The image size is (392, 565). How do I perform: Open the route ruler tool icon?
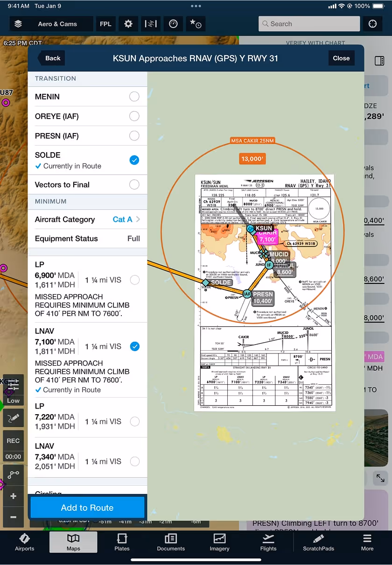(13, 474)
